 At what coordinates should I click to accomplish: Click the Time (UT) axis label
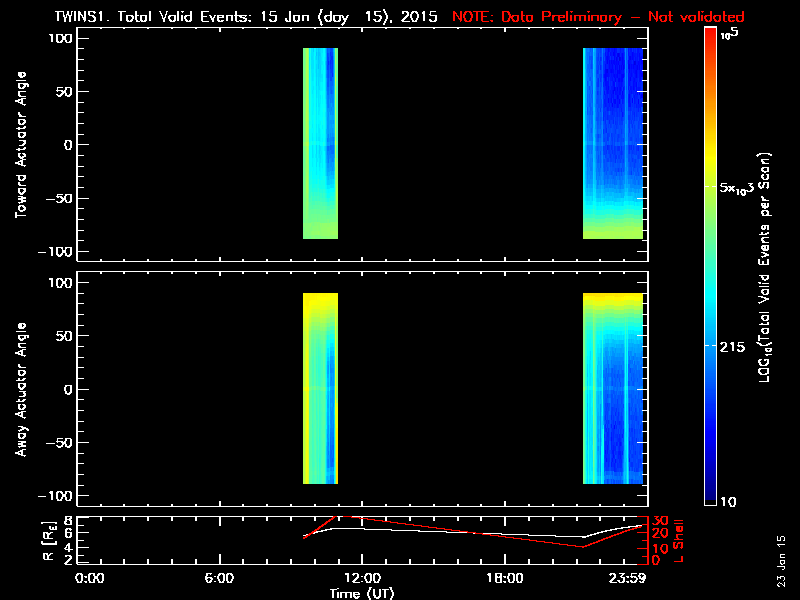coord(364,593)
